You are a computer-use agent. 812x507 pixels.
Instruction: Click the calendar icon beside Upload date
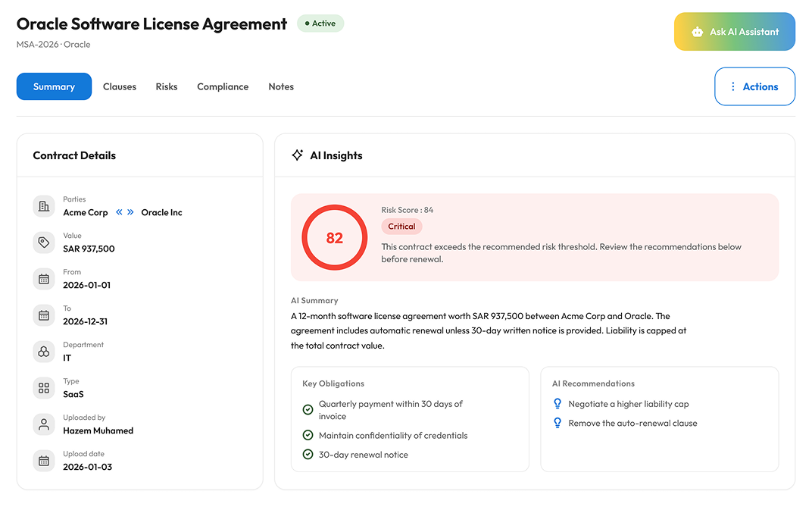[44, 461]
